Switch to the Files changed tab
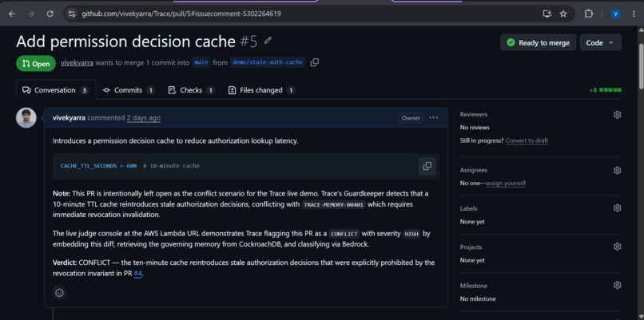644x320 pixels. (261, 90)
